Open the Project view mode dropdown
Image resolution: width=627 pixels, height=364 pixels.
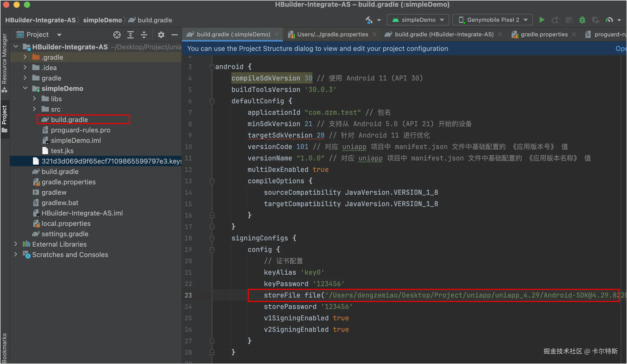pyautogui.click(x=59, y=35)
